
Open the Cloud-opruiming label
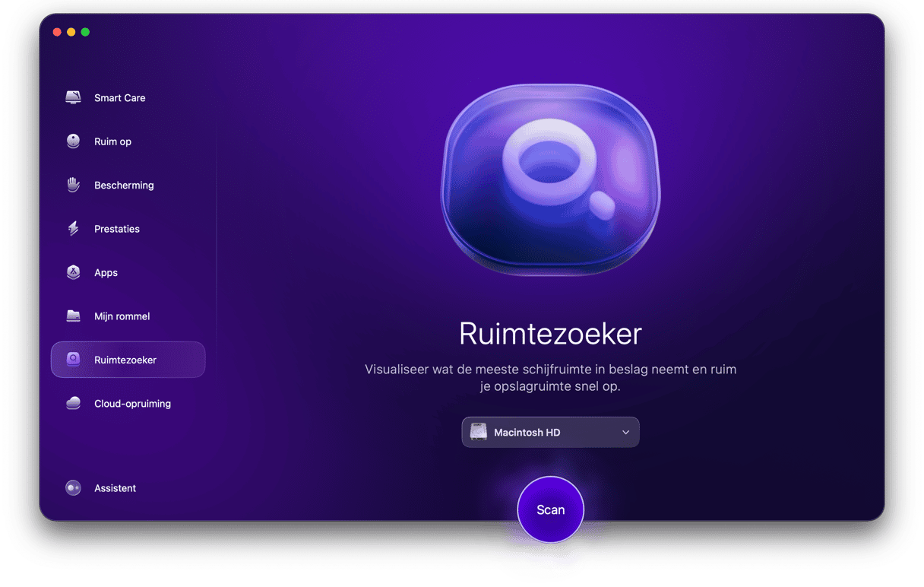[132, 404]
